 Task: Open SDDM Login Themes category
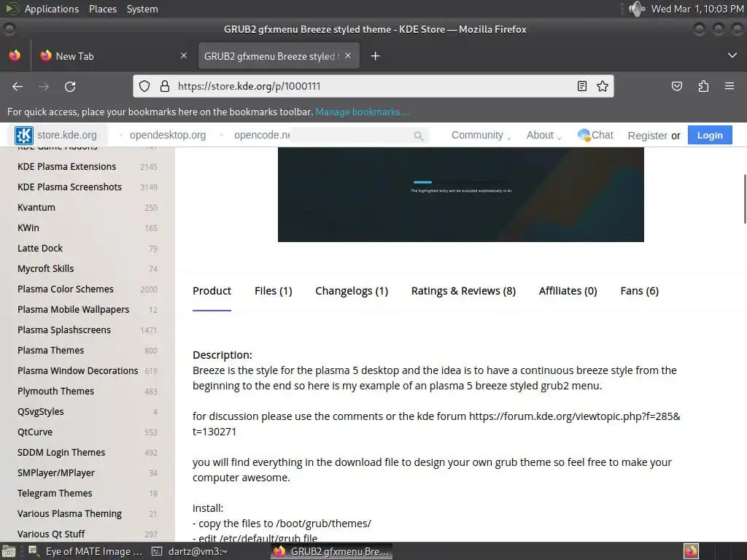(61, 453)
